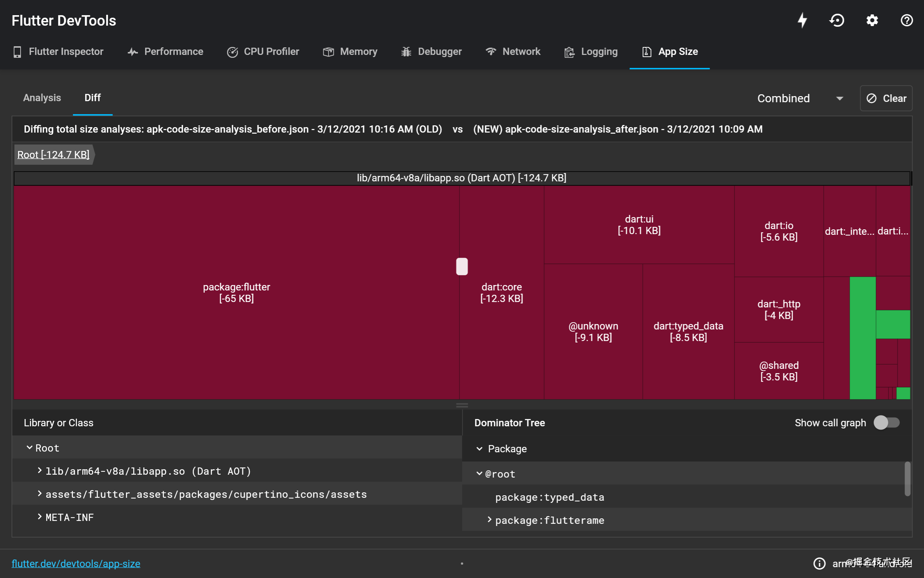Click the Network wifi icon
Screen dimensions: 924x578
(491, 51)
